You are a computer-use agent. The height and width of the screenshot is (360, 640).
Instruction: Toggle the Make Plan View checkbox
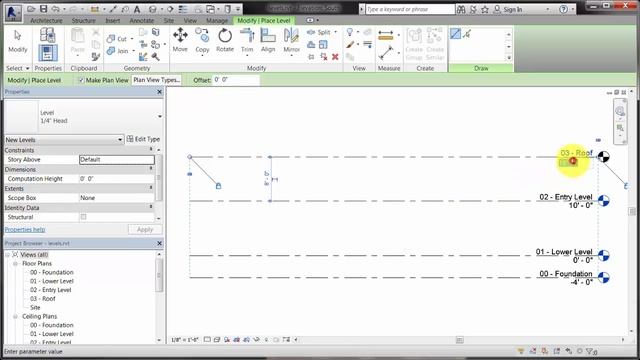click(81, 80)
